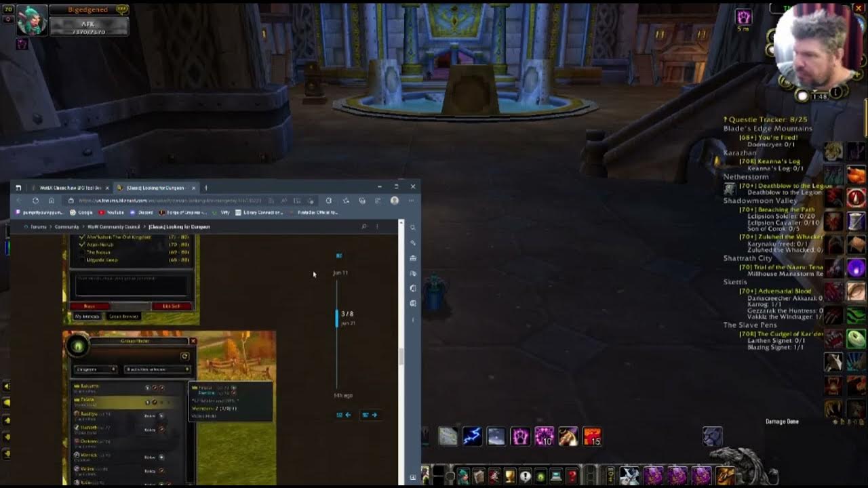Use the red item icon showing count 15
Viewport: 868px width, 488px height.
click(592, 436)
